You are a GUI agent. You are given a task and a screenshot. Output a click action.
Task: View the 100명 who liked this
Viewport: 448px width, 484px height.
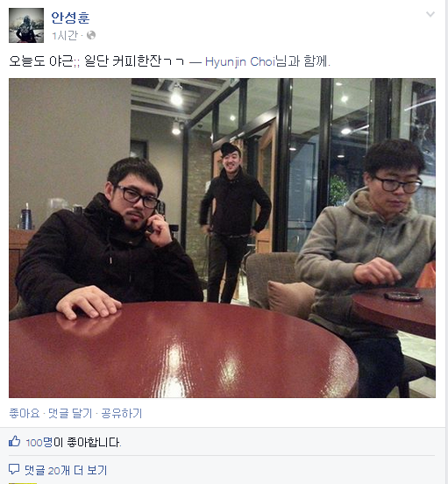click(39, 443)
